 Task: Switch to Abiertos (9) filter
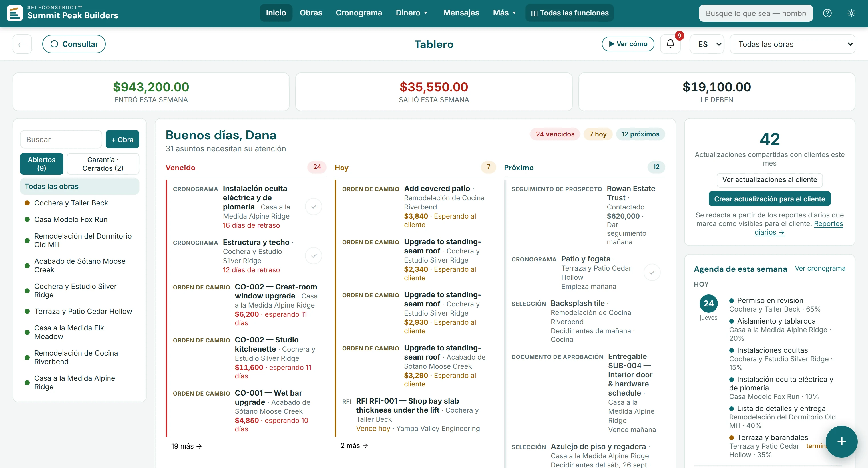coord(41,164)
